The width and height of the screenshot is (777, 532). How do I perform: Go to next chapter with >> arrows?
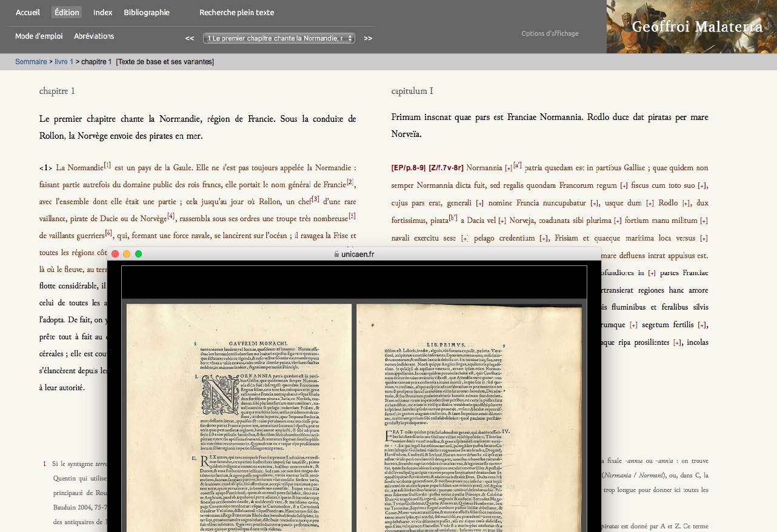point(368,38)
